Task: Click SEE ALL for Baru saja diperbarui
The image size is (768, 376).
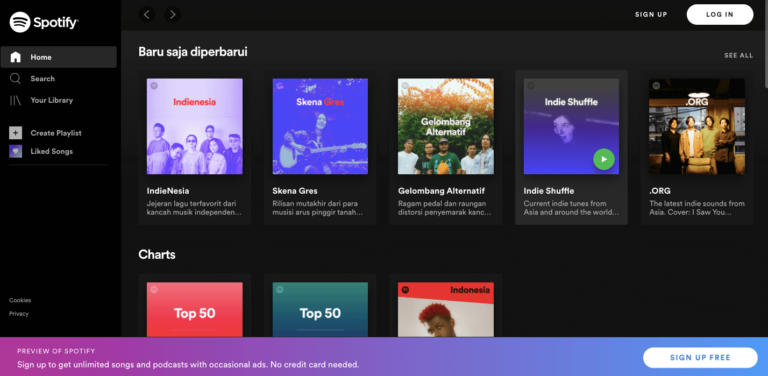Action: [x=739, y=55]
